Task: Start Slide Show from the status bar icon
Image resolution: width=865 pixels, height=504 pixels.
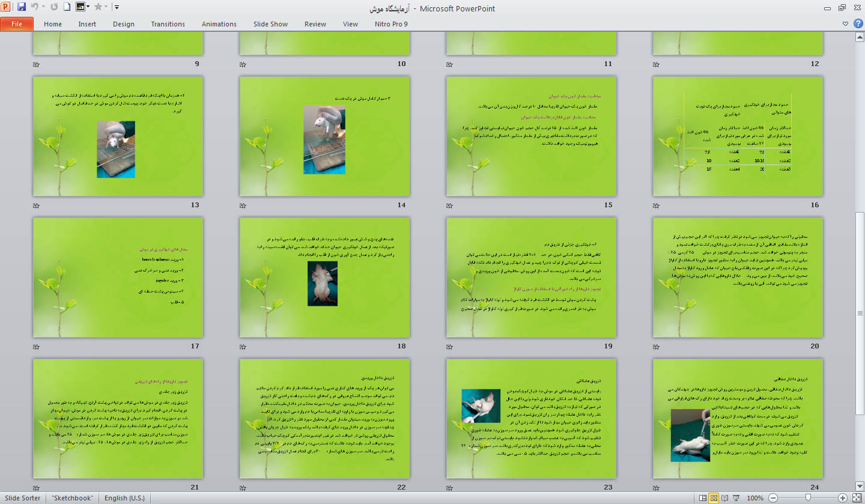Action: [x=736, y=498]
